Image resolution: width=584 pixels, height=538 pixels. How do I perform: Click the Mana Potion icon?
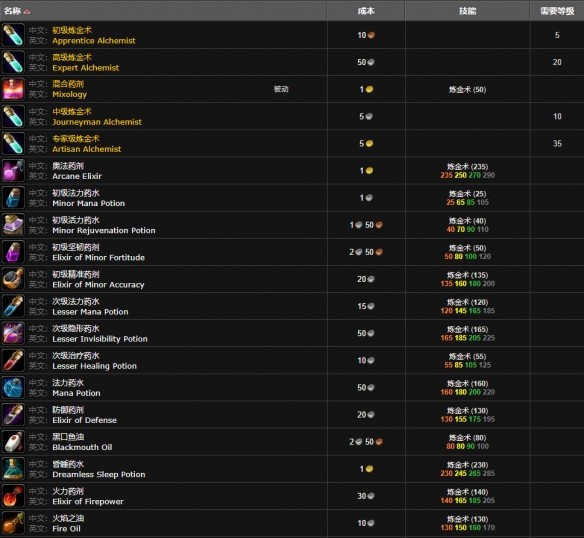click(13, 387)
